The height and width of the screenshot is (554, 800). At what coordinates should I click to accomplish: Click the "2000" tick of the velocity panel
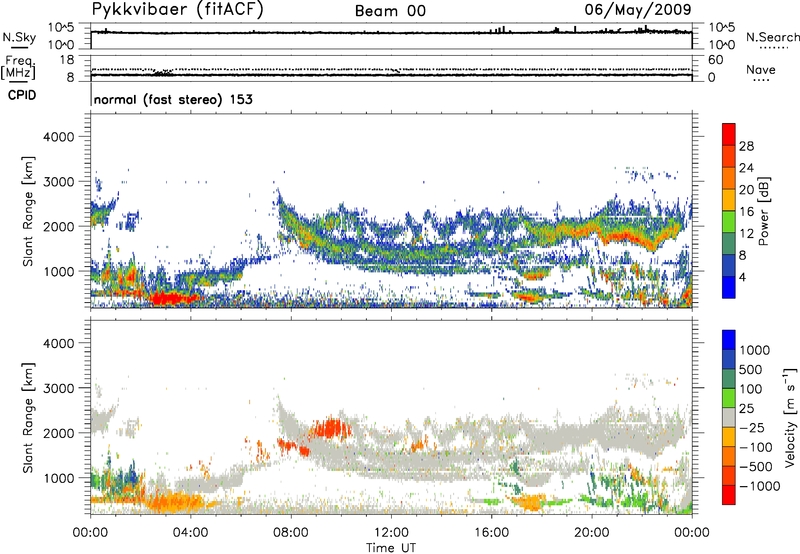pyautogui.click(x=58, y=433)
